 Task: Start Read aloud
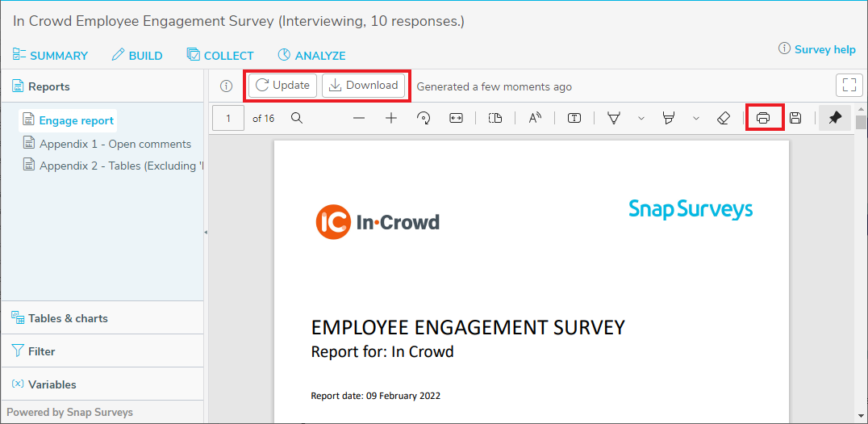pos(534,118)
